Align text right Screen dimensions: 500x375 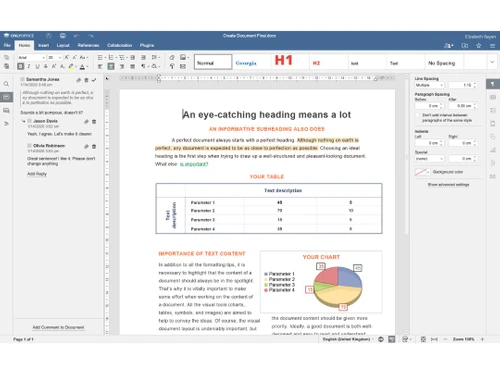(x=122, y=66)
